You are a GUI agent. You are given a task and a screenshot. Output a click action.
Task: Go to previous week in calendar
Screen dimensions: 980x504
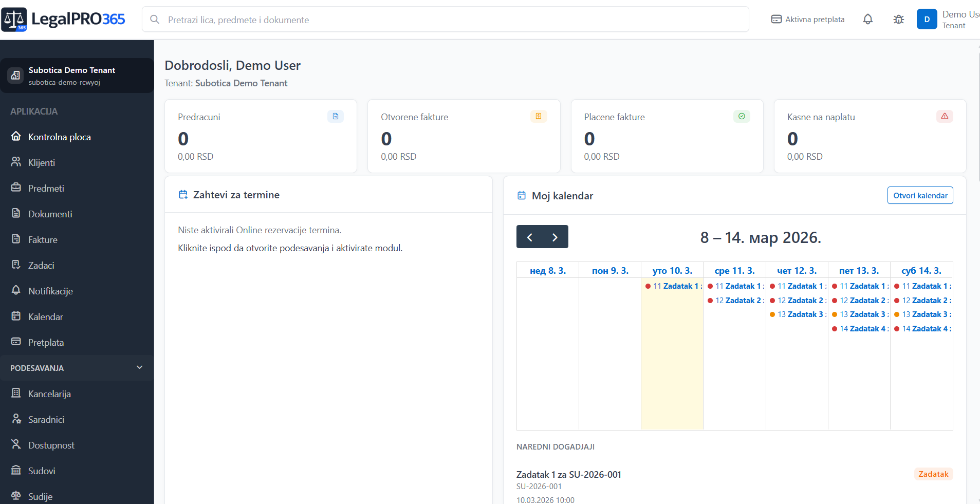click(529, 237)
